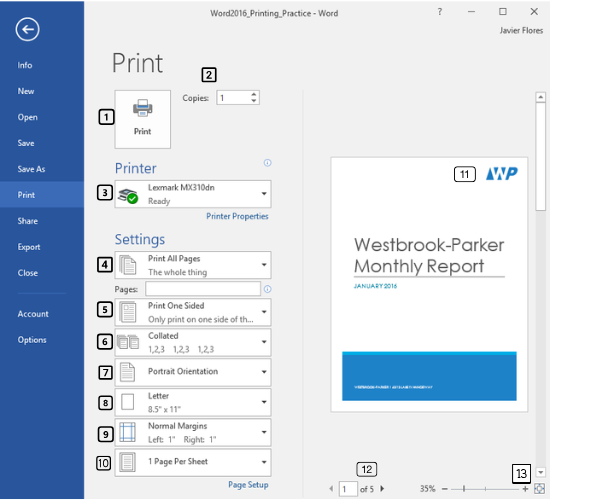Click the current page number field
This screenshot has height=500, width=600.
tap(348, 489)
